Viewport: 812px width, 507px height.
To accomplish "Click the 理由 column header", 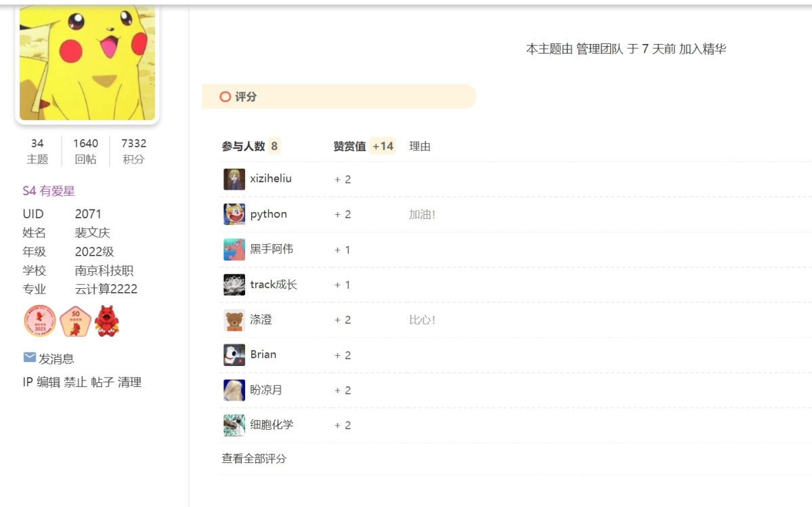I will (x=420, y=146).
